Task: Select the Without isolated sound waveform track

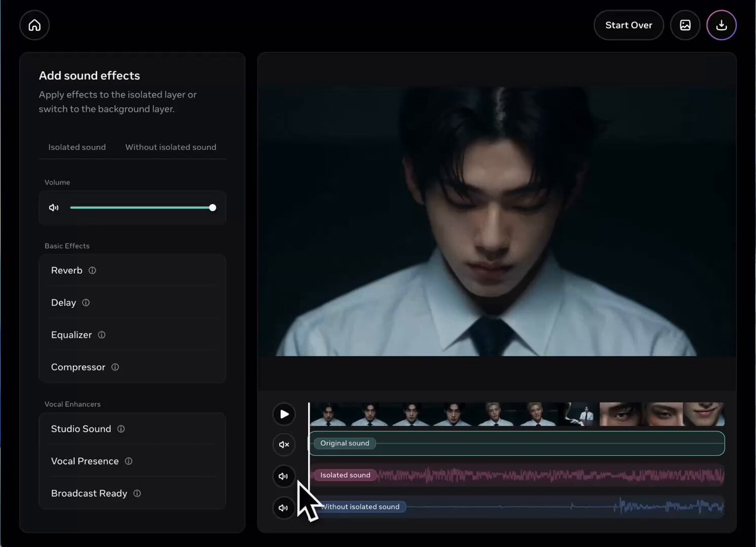Action: point(517,507)
